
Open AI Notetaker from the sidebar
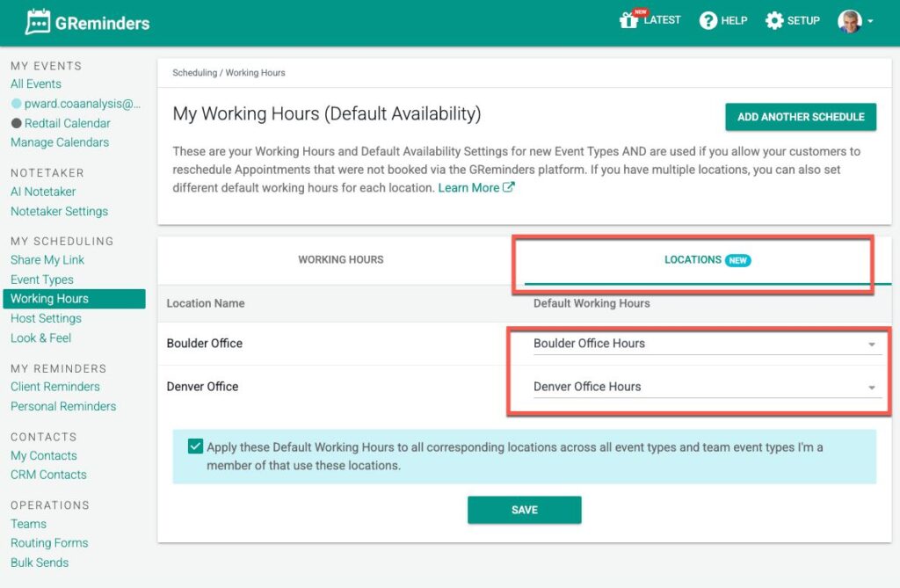click(43, 192)
